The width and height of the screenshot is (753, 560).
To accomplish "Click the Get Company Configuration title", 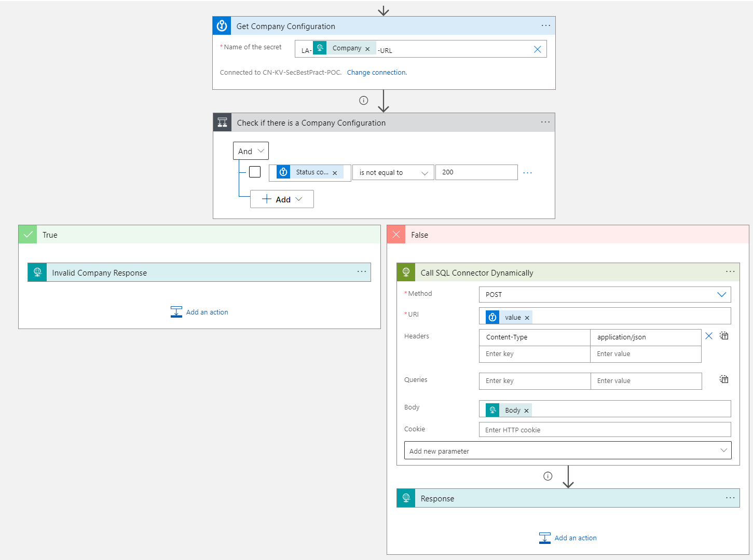I will point(286,26).
